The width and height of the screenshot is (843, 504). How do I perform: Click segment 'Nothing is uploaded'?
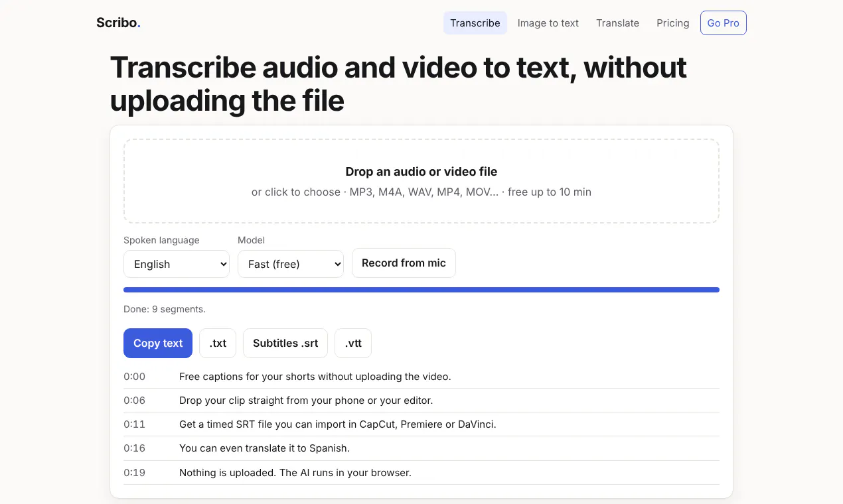coord(295,473)
